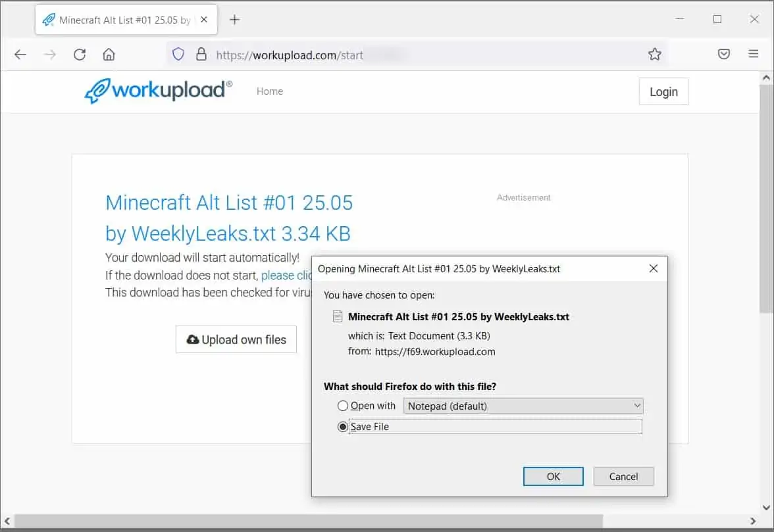This screenshot has width=774, height=532.
Task: Click the horizontal scrollbar at the bottom
Action: point(309,520)
